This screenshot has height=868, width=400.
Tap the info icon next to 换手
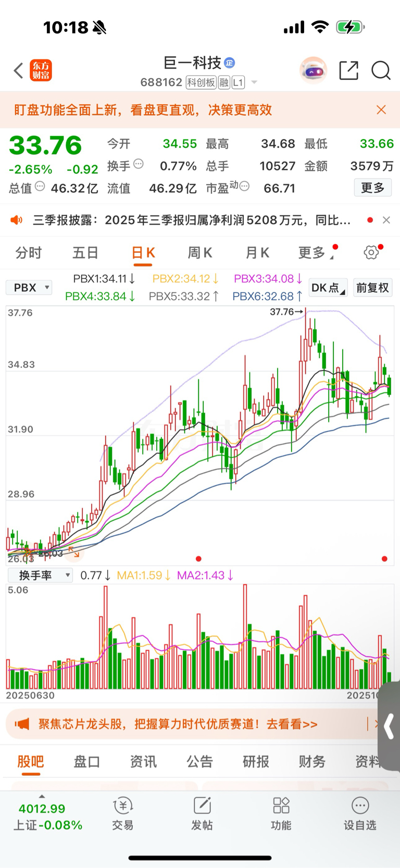point(139,164)
